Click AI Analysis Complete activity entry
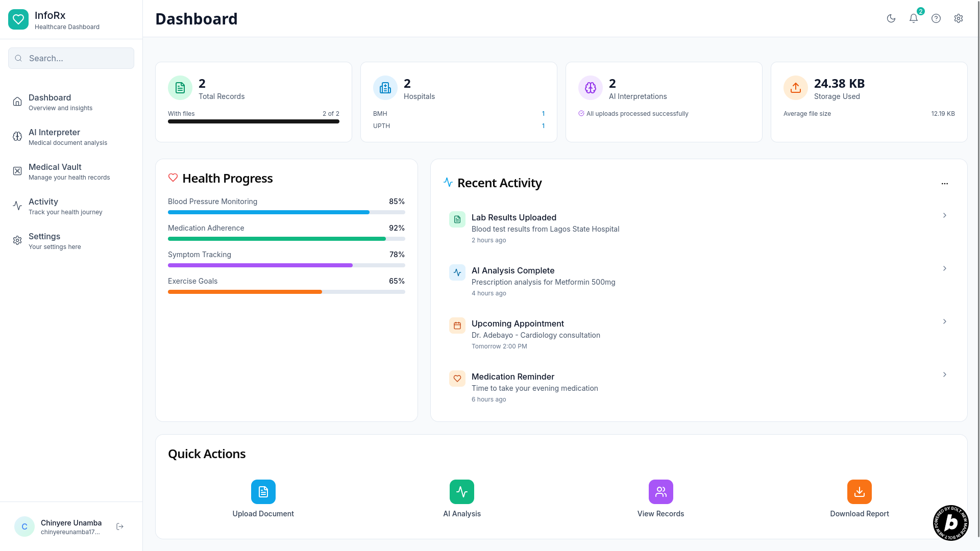 pyautogui.click(x=543, y=281)
